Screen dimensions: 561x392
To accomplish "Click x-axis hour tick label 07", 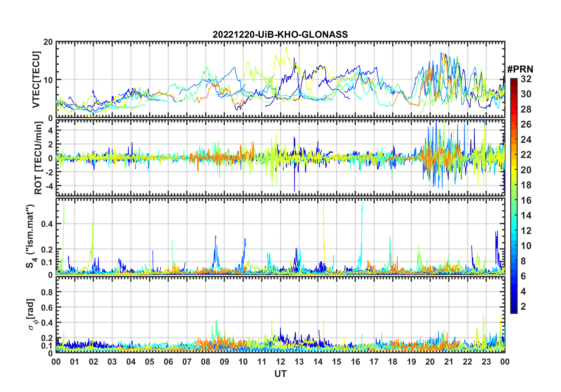I will point(187,362).
